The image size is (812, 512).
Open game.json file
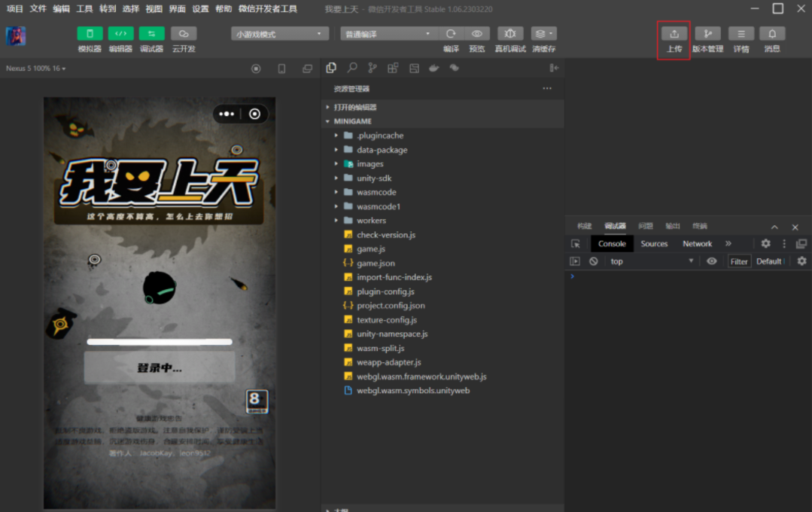376,264
